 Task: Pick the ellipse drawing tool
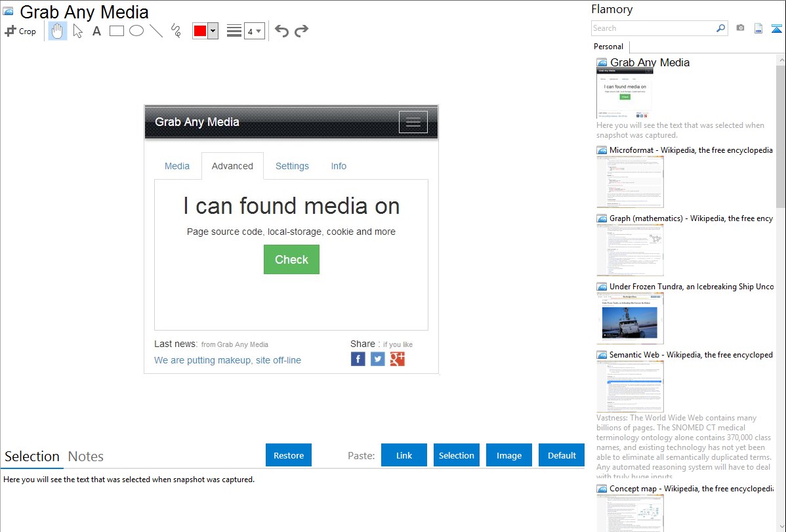[136, 31]
